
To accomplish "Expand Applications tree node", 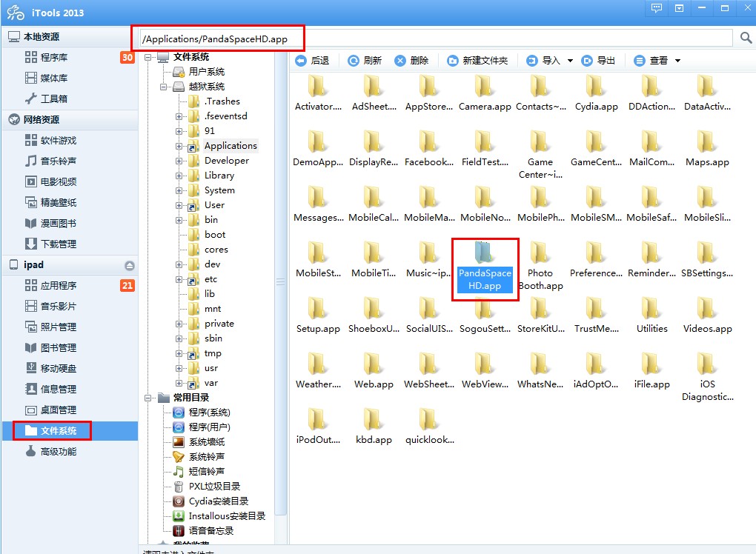I will [x=179, y=147].
